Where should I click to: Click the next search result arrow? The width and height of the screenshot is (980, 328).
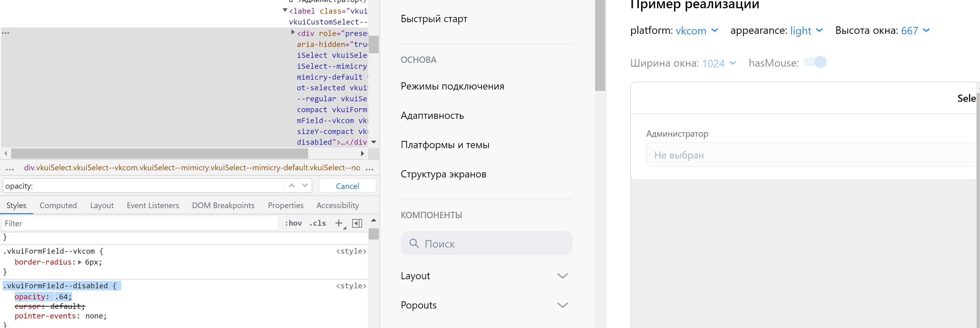305,185
